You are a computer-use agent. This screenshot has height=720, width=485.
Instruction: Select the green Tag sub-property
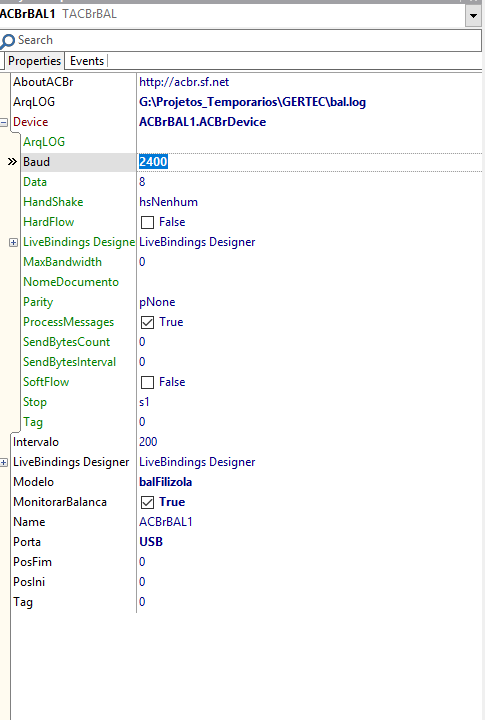click(33, 422)
